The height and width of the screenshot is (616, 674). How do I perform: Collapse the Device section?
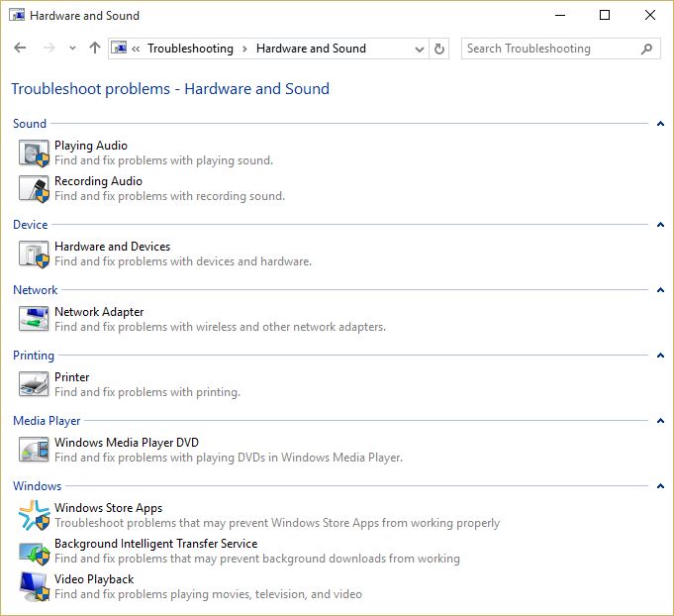660,225
